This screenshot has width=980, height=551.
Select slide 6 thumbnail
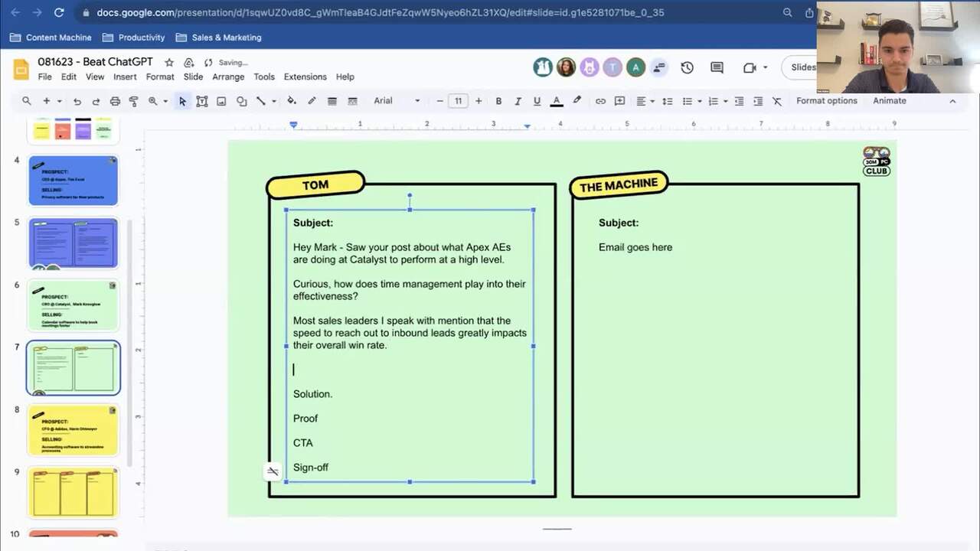coord(73,305)
